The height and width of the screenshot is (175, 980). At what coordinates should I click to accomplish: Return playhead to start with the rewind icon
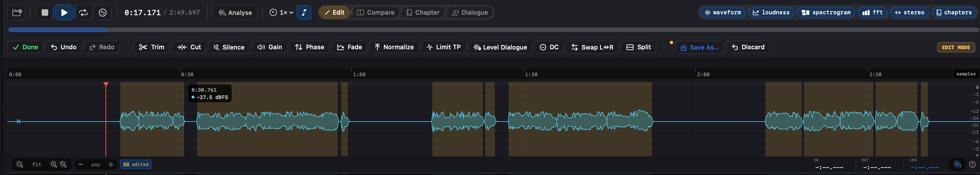pyautogui.click(x=103, y=13)
